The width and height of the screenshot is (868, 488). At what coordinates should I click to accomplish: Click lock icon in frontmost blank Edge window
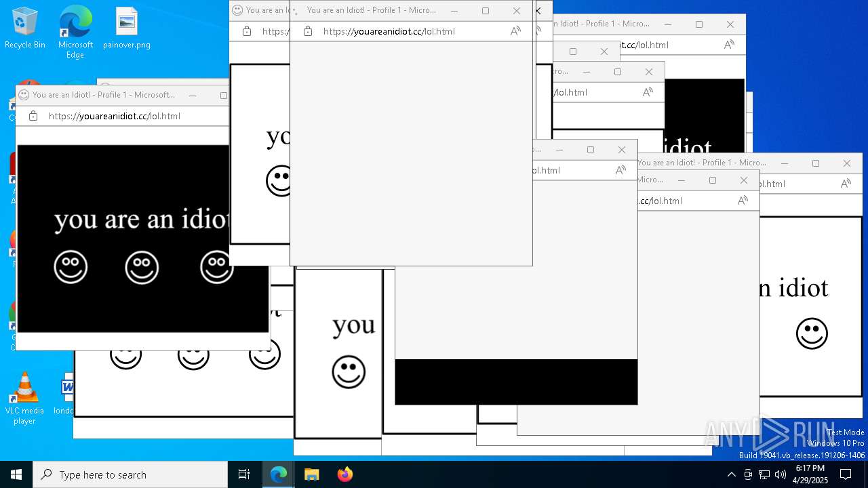click(x=308, y=31)
